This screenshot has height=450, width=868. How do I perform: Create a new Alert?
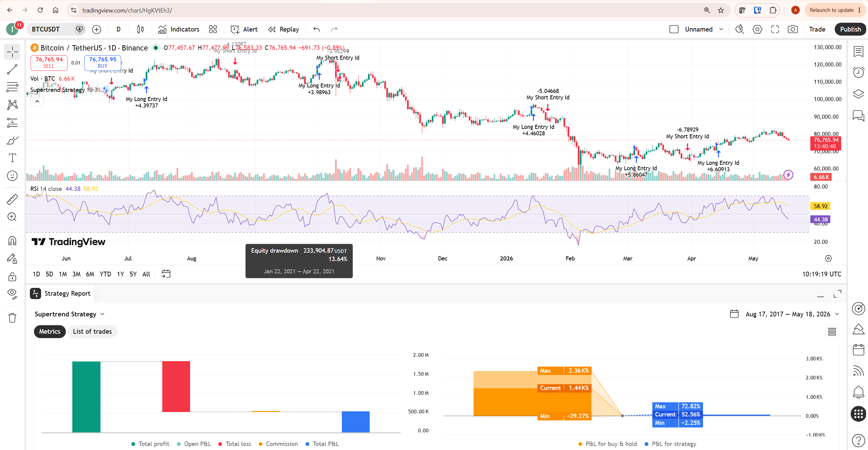point(244,30)
